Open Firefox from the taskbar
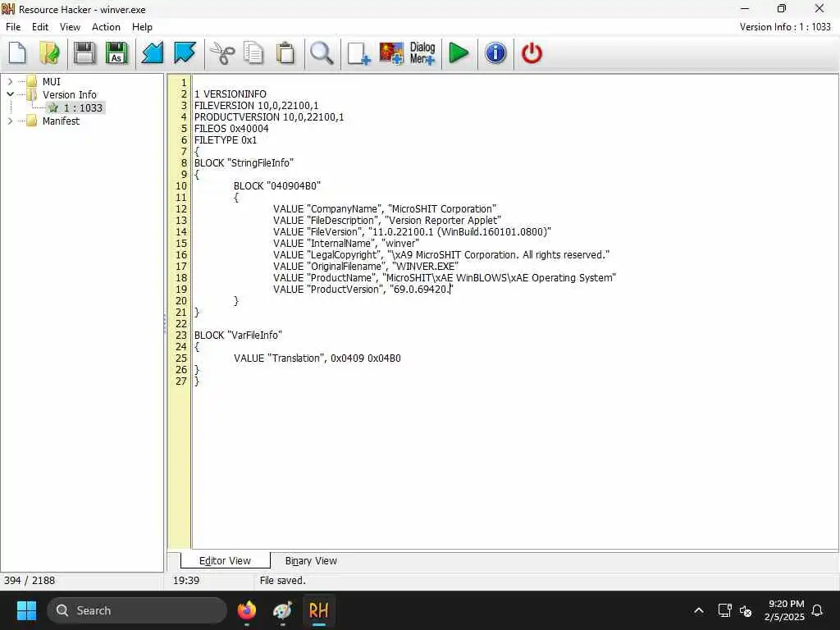 coord(247,610)
